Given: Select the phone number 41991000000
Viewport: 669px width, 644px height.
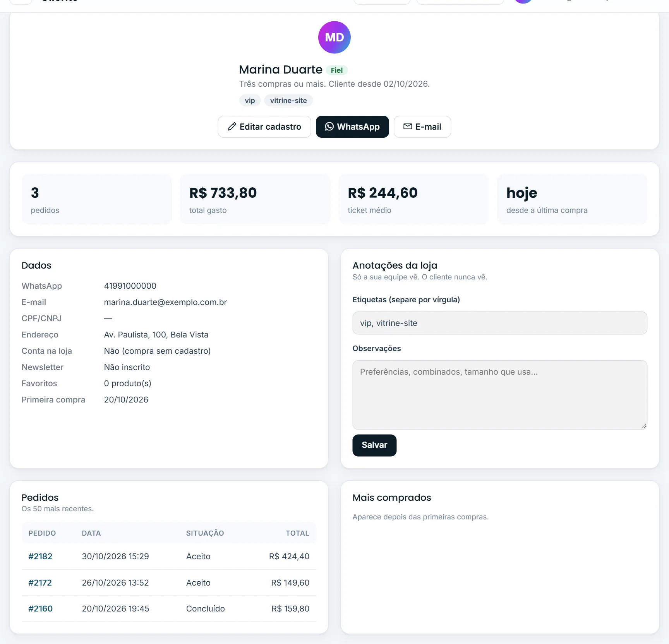Looking at the screenshot, I should click(x=130, y=286).
